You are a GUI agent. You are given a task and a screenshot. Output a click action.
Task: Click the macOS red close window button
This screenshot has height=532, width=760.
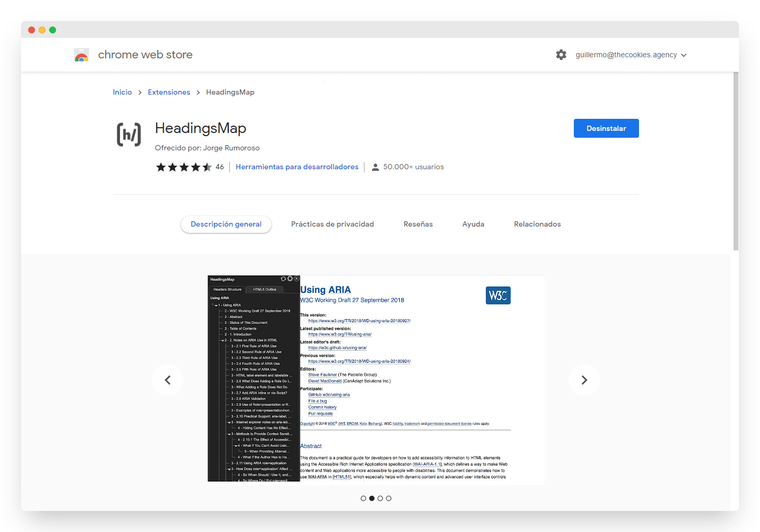tap(32, 30)
